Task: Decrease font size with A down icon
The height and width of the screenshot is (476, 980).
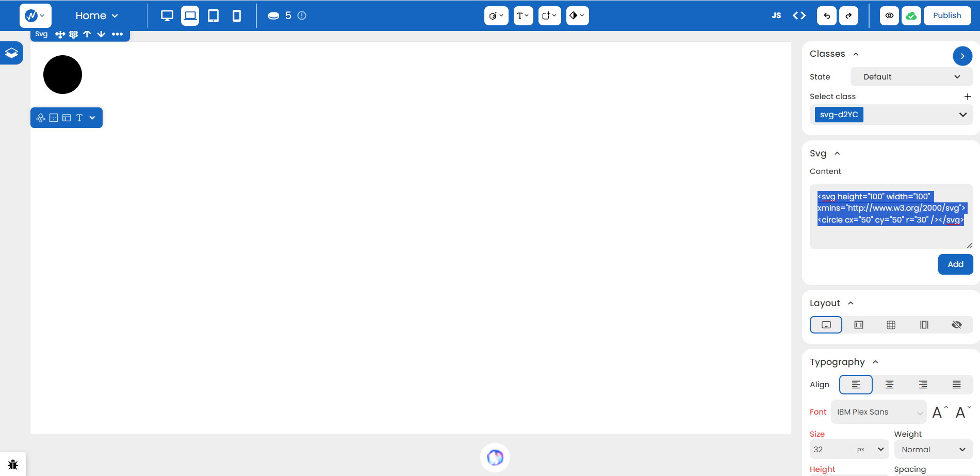Action: [x=962, y=412]
